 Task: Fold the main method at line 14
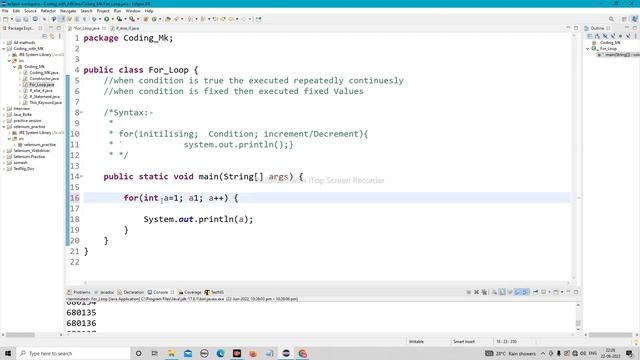tap(81, 177)
